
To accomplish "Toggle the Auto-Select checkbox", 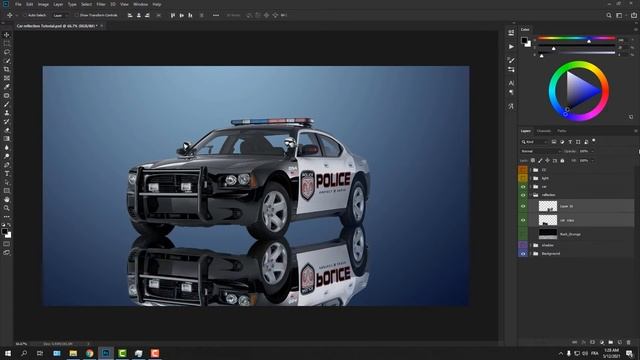I will [x=25, y=15].
